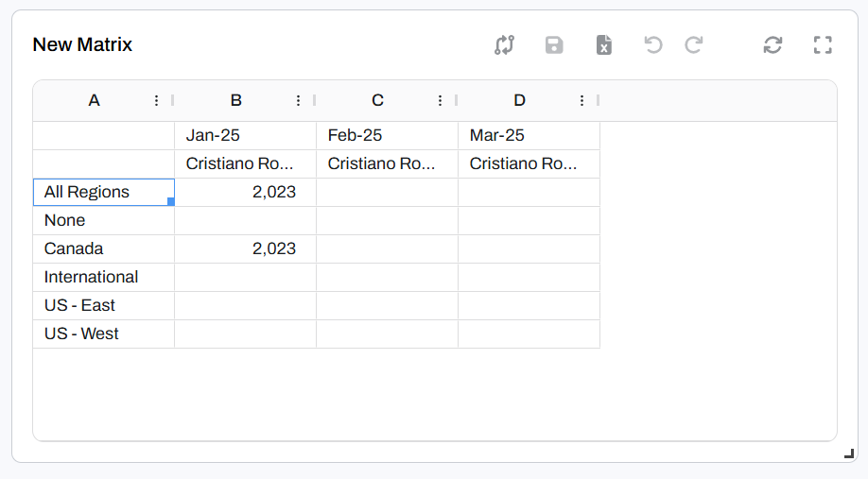Screen dimensions: 868x479
Task: Click the data flow connections icon
Action: [x=504, y=44]
